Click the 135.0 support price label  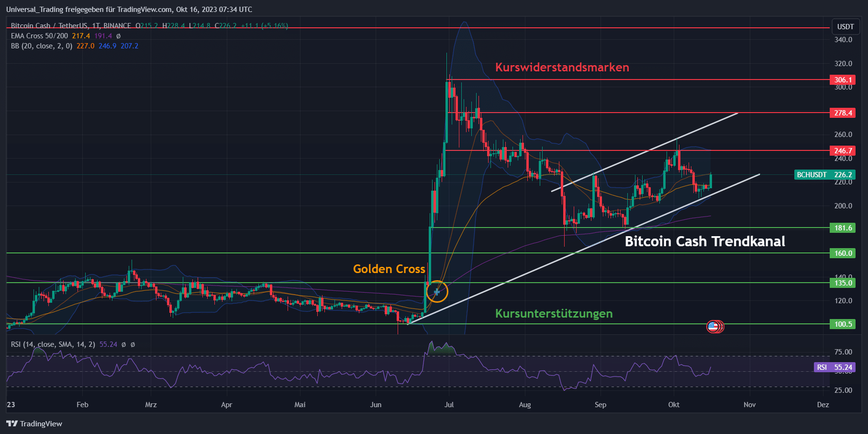[843, 283]
